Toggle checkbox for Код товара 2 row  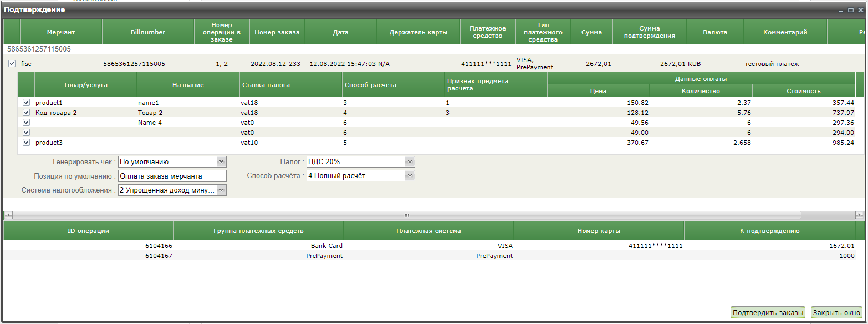[x=26, y=113]
